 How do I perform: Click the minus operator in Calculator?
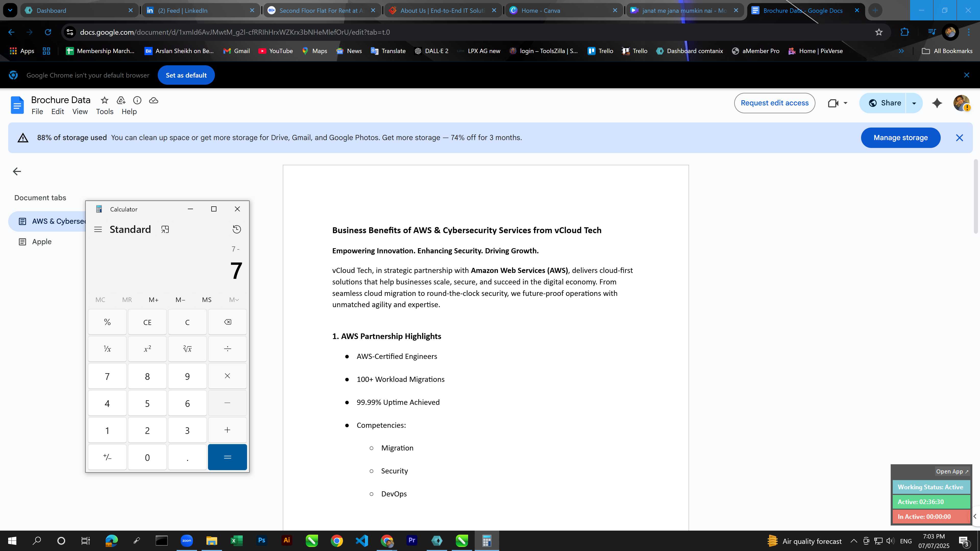(227, 403)
